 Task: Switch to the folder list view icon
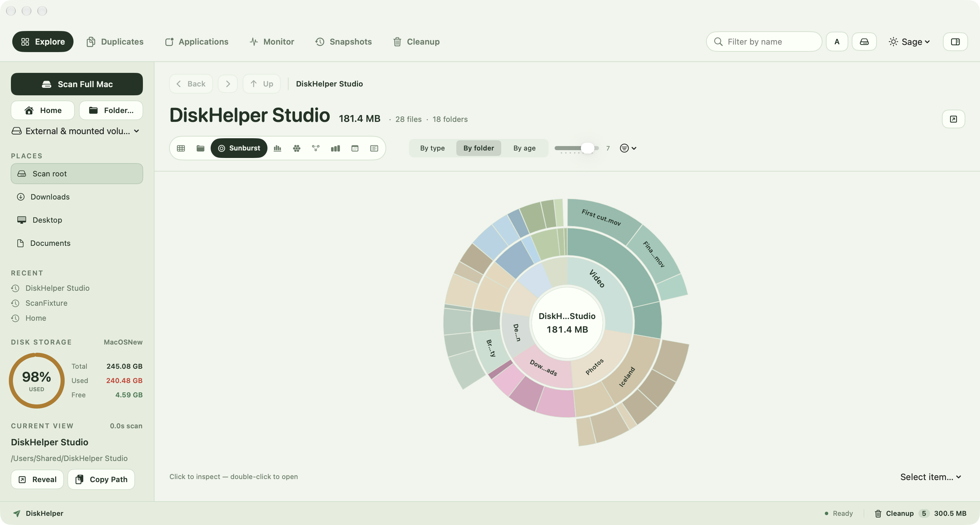click(x=200, y=148)
